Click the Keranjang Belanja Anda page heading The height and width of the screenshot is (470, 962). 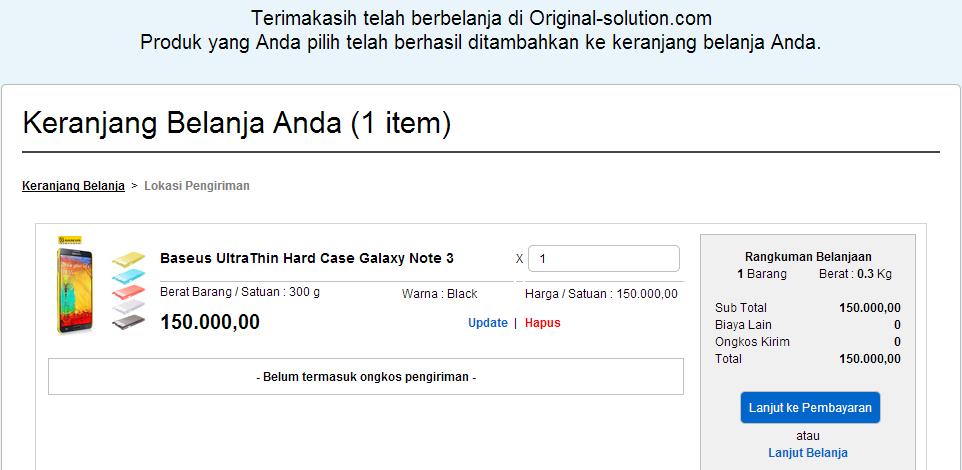click(237, 123)
